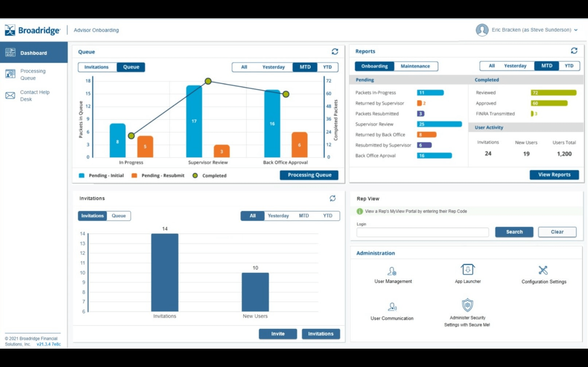Expand the Eric Bracken user dropdown
Screen dimensions: 588x367
tap(576, 30)
